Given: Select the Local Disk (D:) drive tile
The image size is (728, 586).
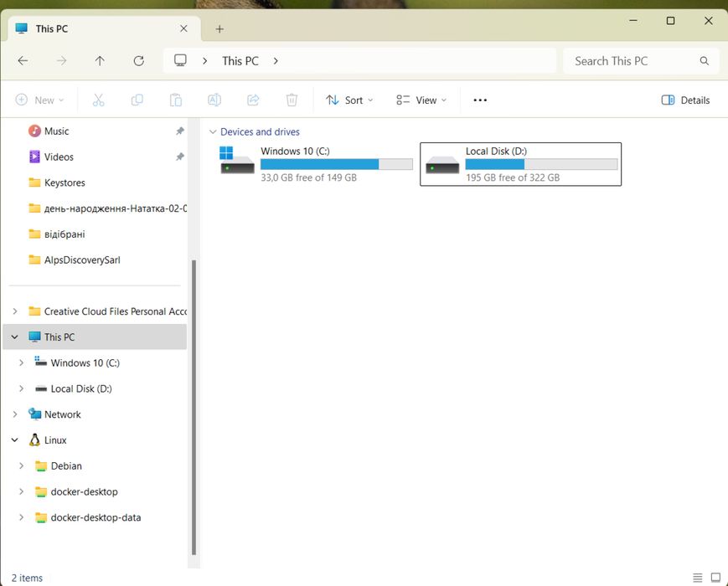Looking at the screenshot, I should tap(520, 164).
